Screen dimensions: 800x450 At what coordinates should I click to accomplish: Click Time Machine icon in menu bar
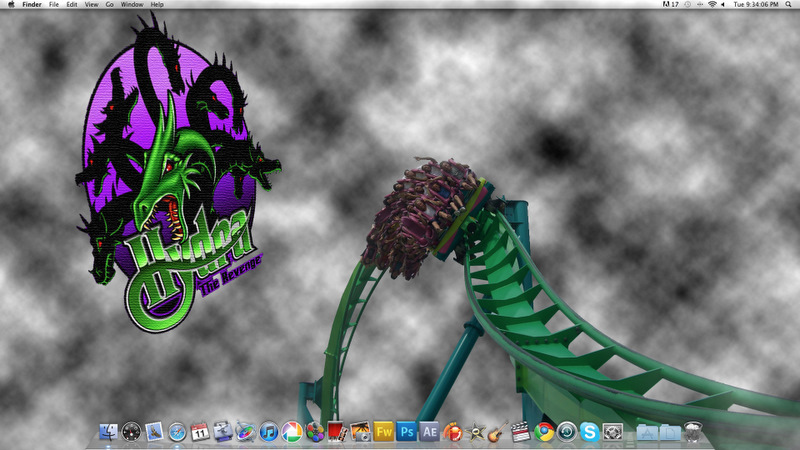[688, 5]
